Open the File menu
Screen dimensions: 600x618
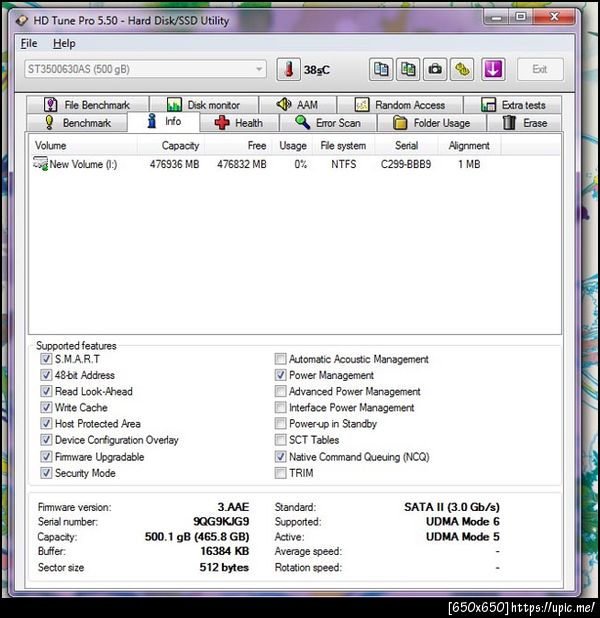(x=29, y=43)
